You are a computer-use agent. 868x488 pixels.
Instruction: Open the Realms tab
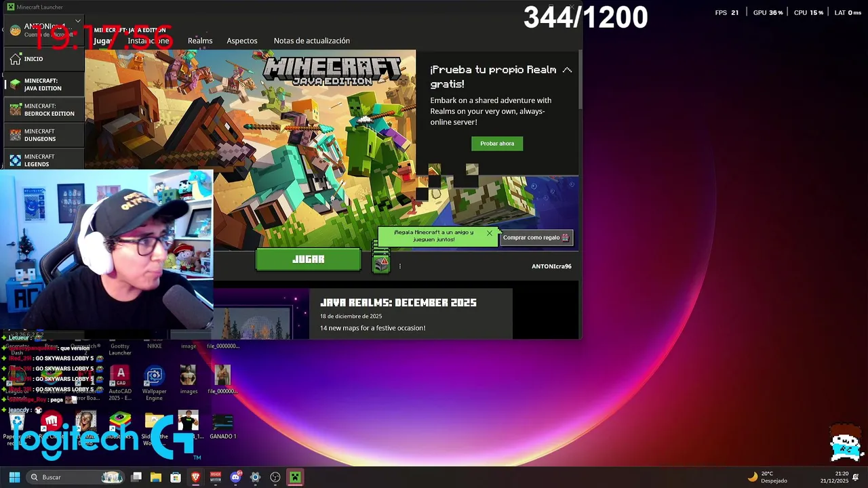click(x=200, y=41)
